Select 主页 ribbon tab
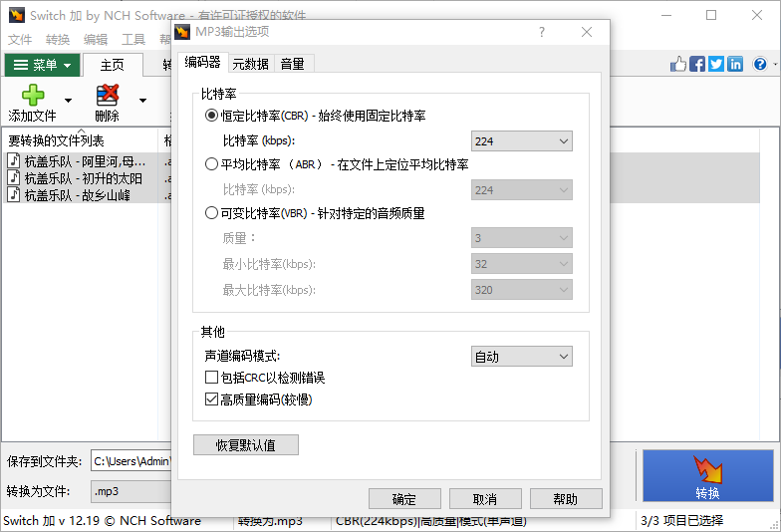Screen dimensions: 781x532 113,65
